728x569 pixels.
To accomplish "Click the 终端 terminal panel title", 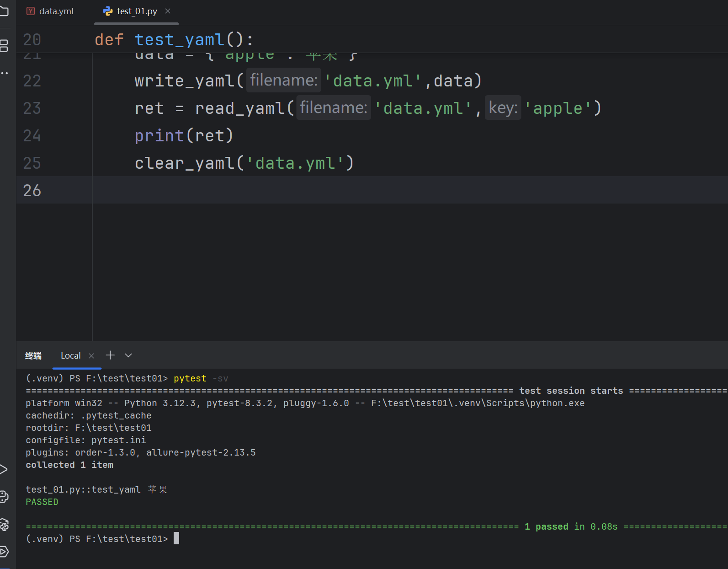I will [33, 356].
